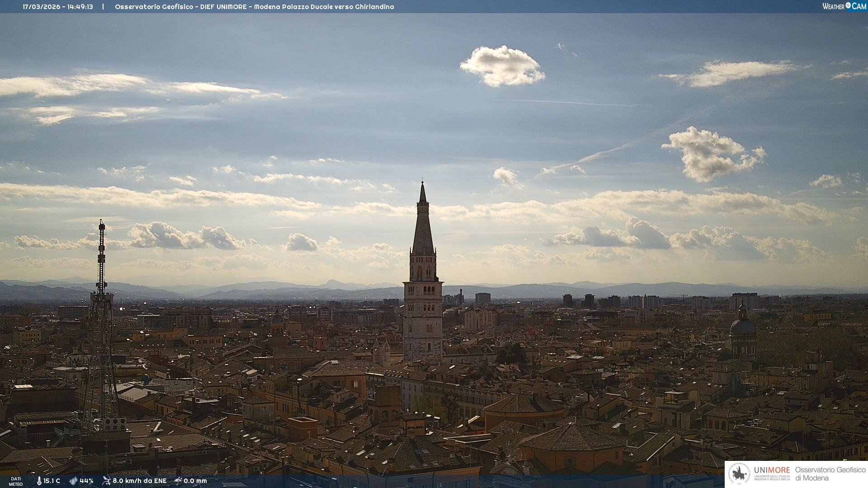Click the 15.1 C temperature reading
Image resolution: width=868 pixels, height=488 pixels.
coord(52,481)
